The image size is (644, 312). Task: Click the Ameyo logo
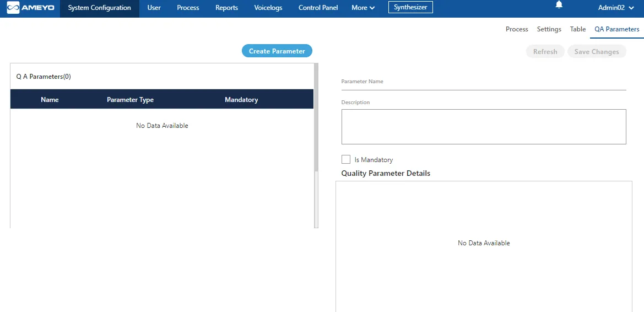pyautogui.click(x=31, y=8)
